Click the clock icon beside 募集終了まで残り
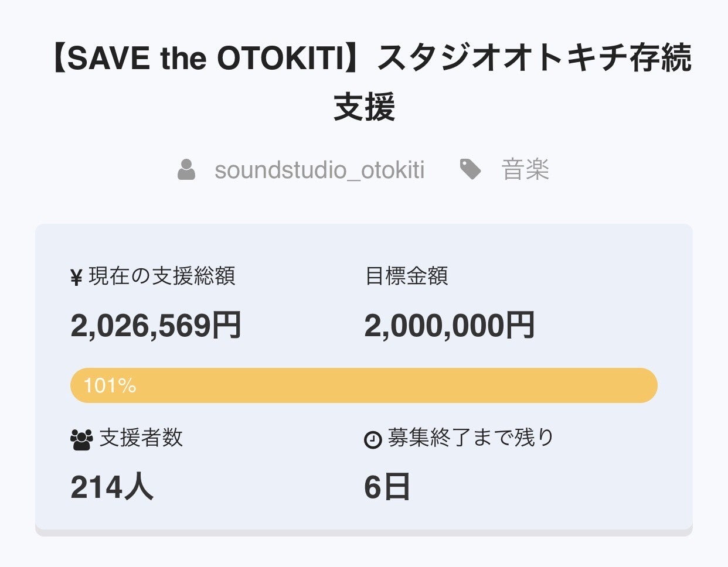 pyautogui.click(x=373, y=439)
